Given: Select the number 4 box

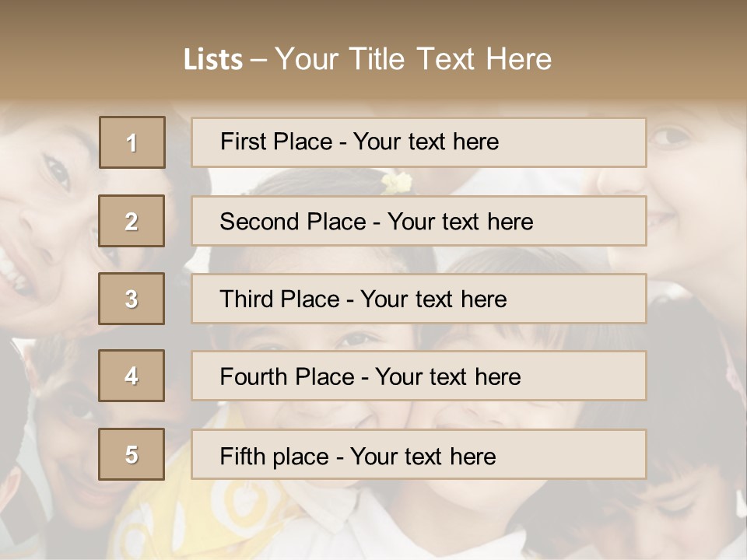Looking at the screenshot, I should point(132,376).
